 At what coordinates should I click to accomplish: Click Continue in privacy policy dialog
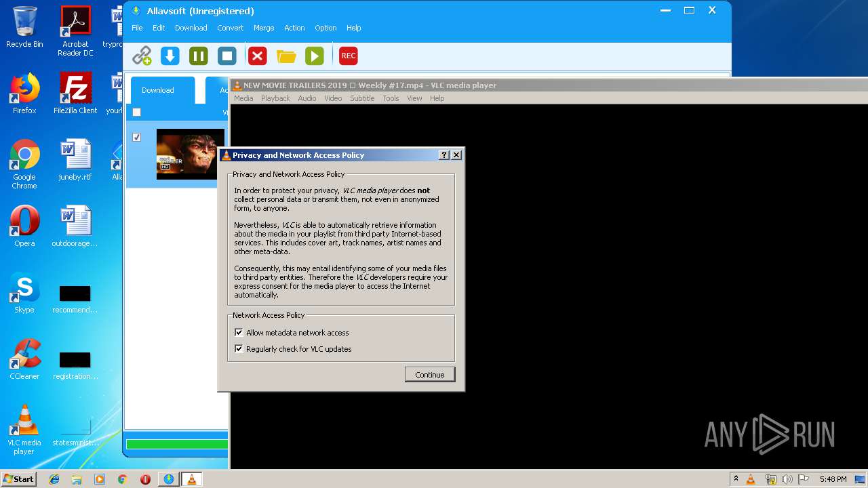pyautogui.click(x=430, y=375)
